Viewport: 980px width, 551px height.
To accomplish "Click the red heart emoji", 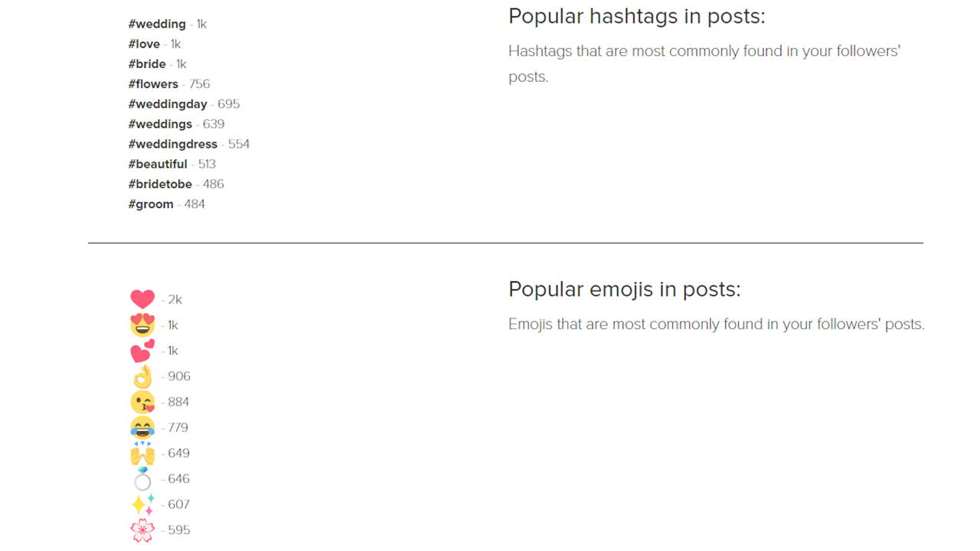I will 142,299.
